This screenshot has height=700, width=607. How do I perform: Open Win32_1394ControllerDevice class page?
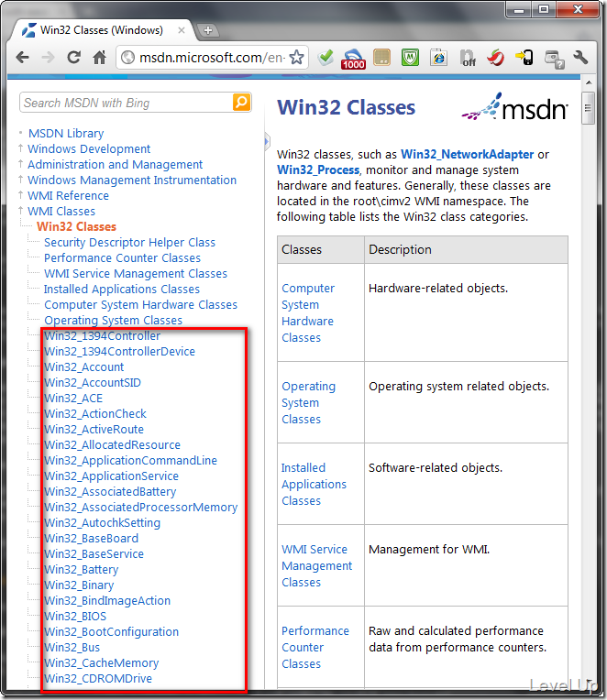[x=119, y=351]
